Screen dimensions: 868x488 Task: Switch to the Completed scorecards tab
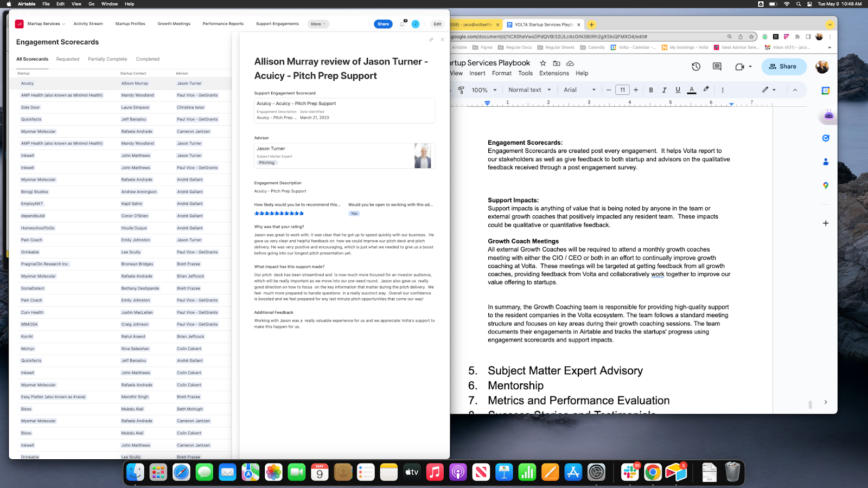click(148, 59)
